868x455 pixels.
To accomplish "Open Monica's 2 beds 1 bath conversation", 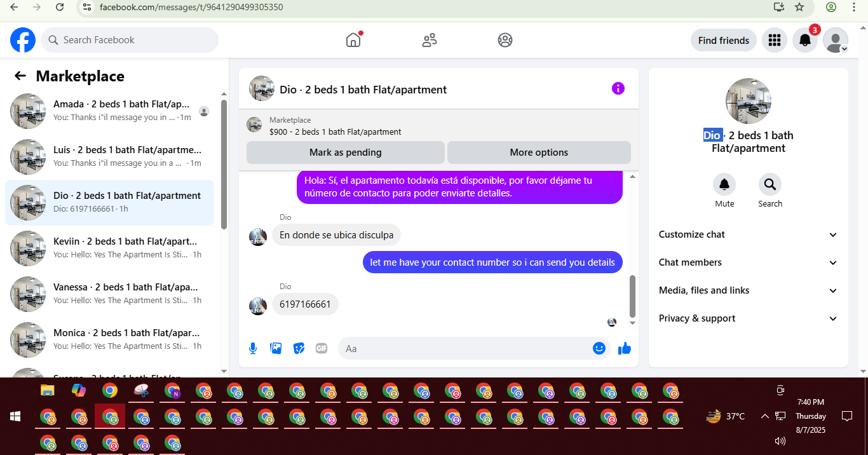I will tap(109, 340).
